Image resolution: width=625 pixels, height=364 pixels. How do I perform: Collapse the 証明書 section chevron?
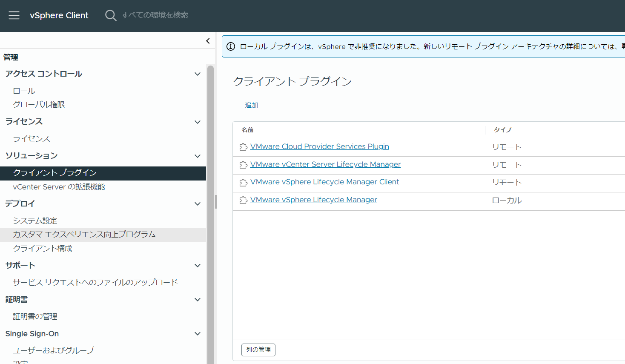click(x=198, y=299)
